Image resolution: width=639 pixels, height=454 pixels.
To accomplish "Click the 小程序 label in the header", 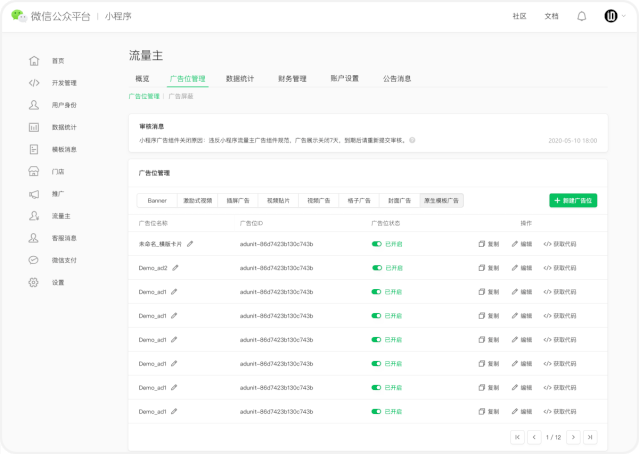I will [x=118, y=16].
